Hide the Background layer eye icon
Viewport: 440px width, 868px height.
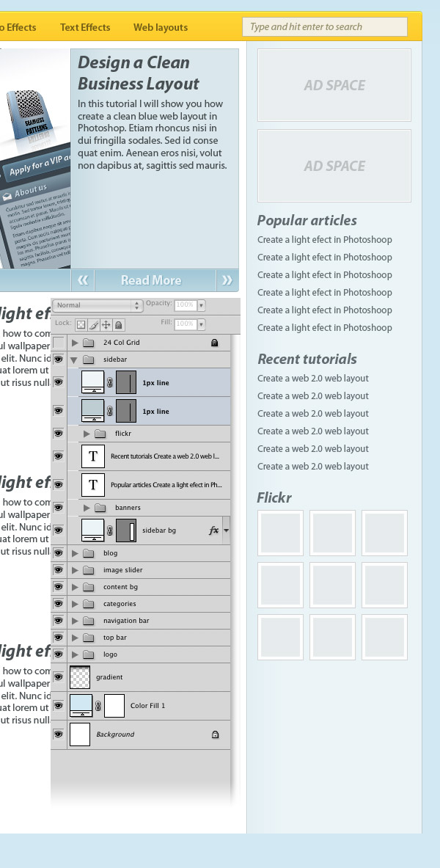tap(58, 734)
